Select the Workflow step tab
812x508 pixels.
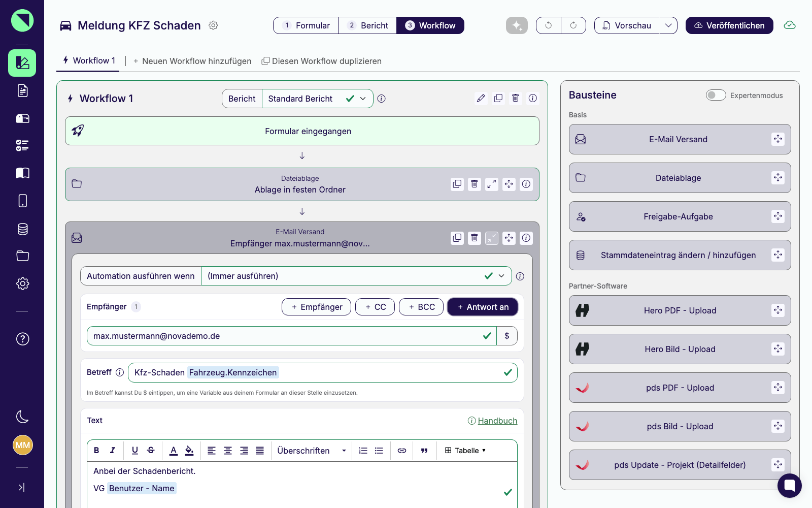(x=430, y=25)
